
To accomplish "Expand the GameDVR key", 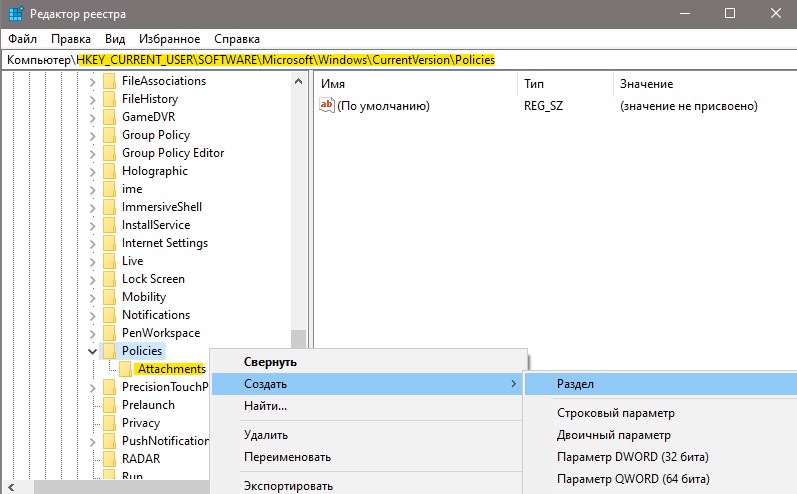I will coord(93,118).
